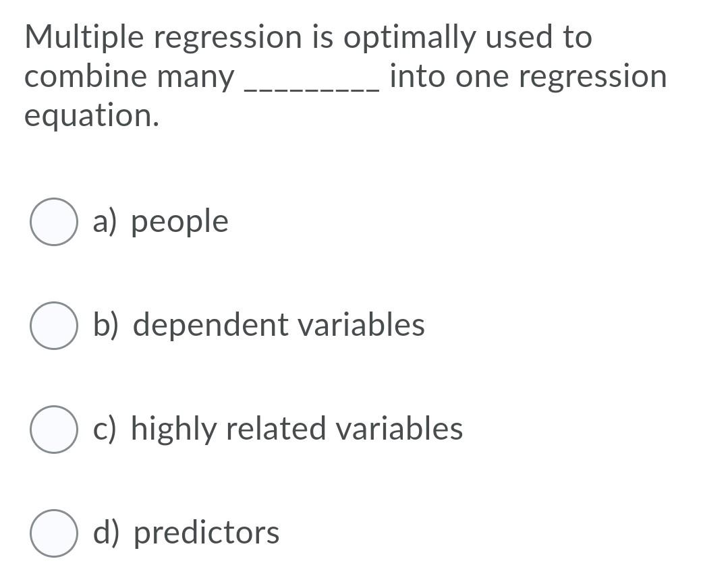The width and height of the screenshot is (701, 588).
Task: Choose 'dependent variables' as your answer
Action: (54, 324)
